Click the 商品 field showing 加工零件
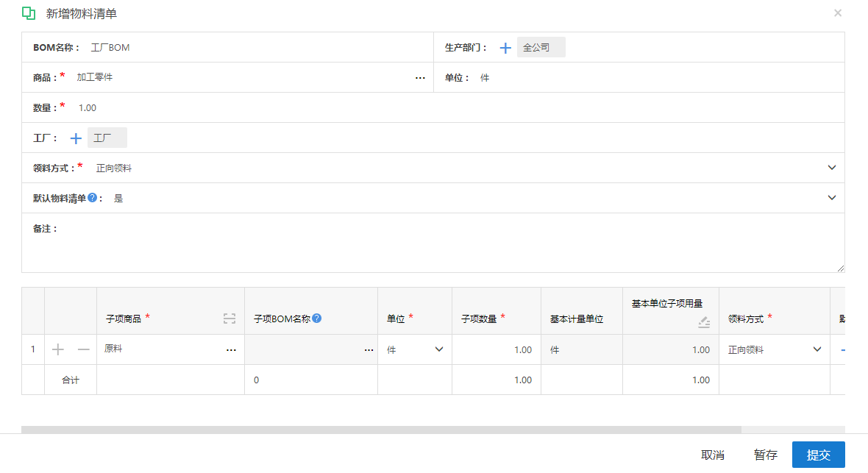The height and width of the screenshot is (473, 868). [243, 77]
